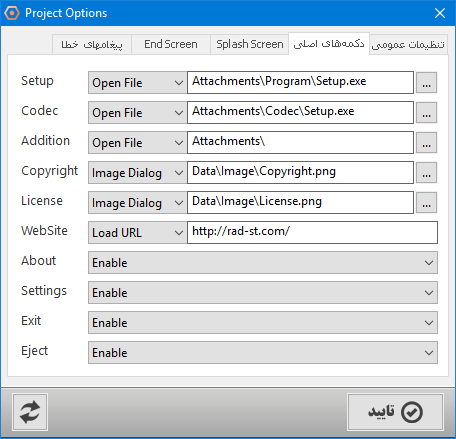Expand the Eject Enable dropdown
This screenshot has width=456, height=439.
point(263,353)
